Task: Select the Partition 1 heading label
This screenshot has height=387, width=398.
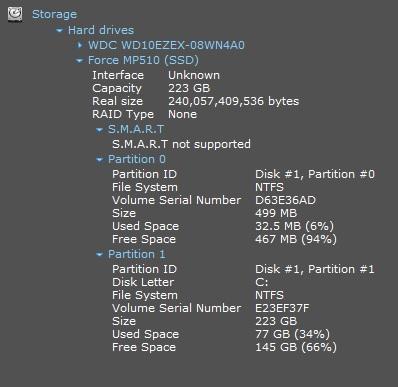Action: 137,254
